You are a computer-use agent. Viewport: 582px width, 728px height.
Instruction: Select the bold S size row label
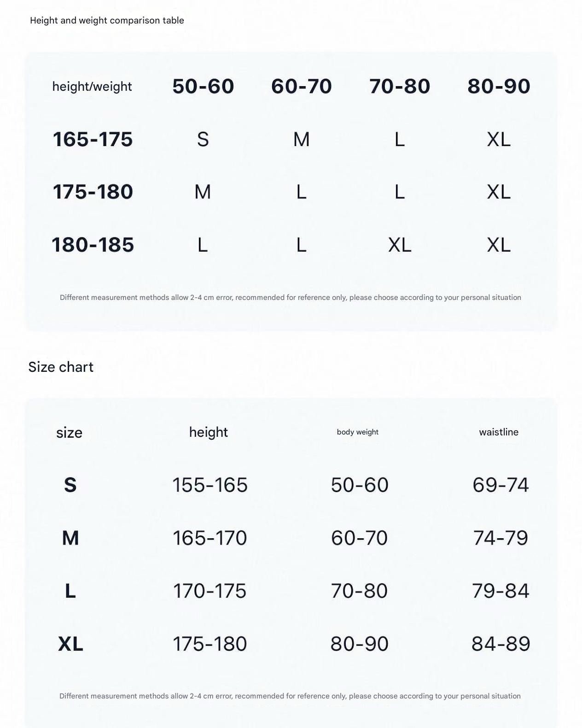70,485
